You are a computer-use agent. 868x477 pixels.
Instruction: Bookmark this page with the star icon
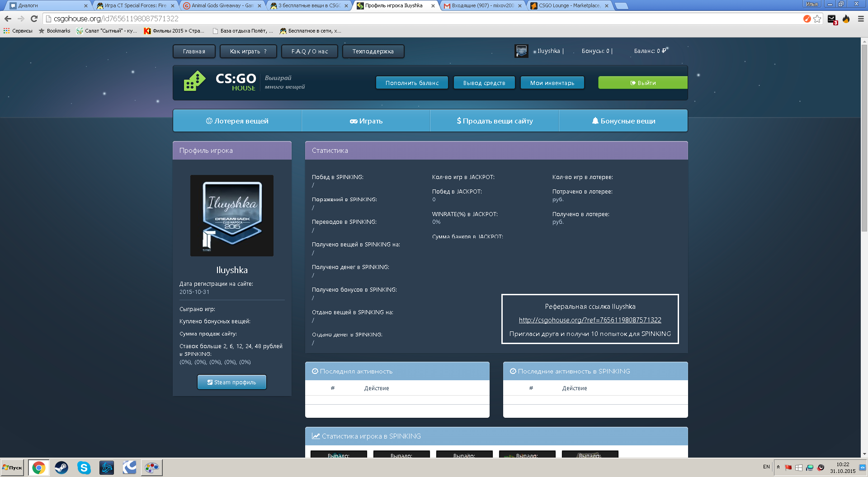click(817, 19)
